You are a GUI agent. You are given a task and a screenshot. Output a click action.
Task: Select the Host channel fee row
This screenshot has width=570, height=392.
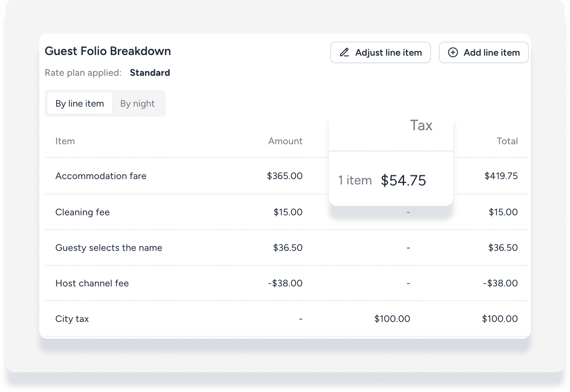287,283
